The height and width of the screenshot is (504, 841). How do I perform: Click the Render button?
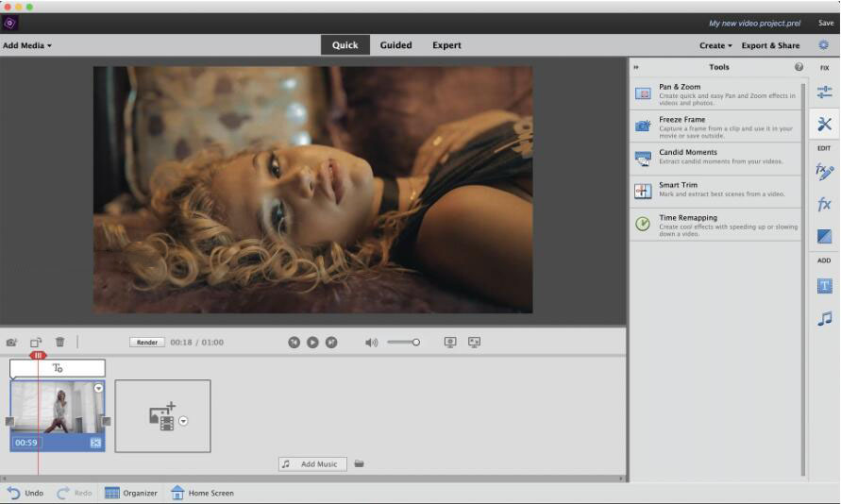tap(147, 342)
